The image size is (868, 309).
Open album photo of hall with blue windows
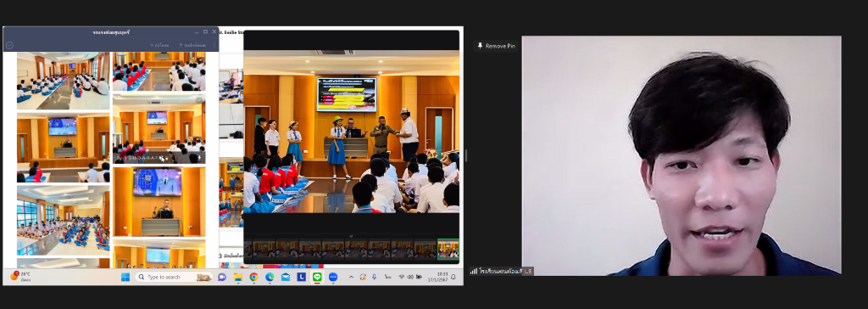(63, 220)
